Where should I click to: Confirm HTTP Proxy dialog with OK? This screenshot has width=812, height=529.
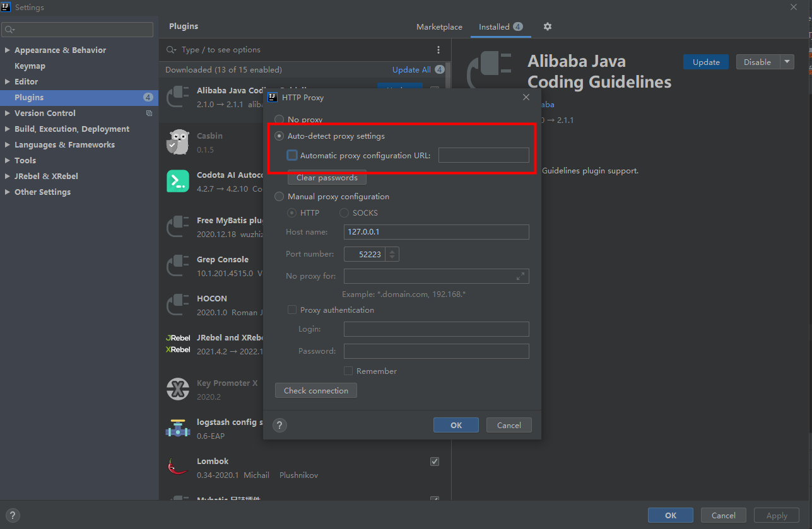[x=456, y=425]
